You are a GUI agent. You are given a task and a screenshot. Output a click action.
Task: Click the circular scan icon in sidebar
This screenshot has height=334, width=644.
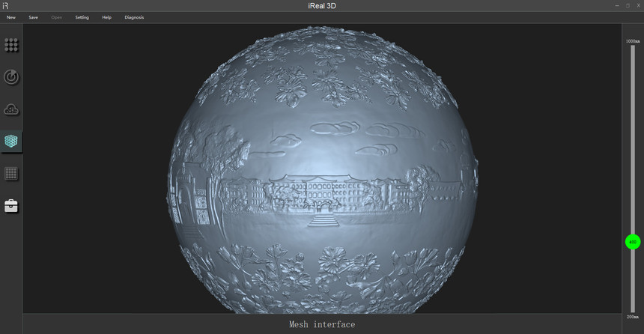pyautogui.click(x=11, y=77)
